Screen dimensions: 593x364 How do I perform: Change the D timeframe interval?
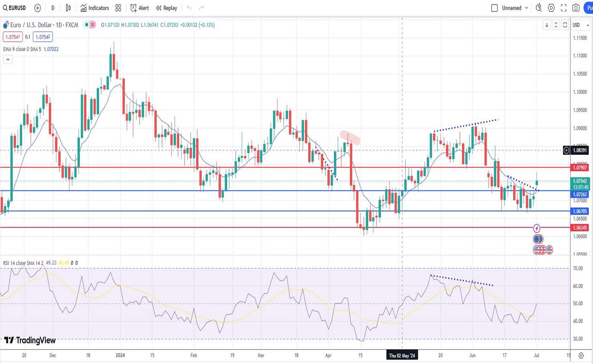[53, 8]
